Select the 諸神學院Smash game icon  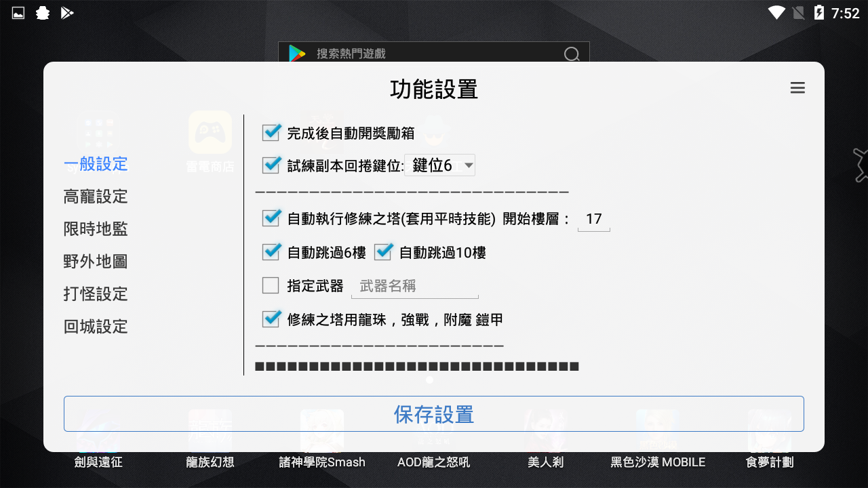tap(321, 430)
